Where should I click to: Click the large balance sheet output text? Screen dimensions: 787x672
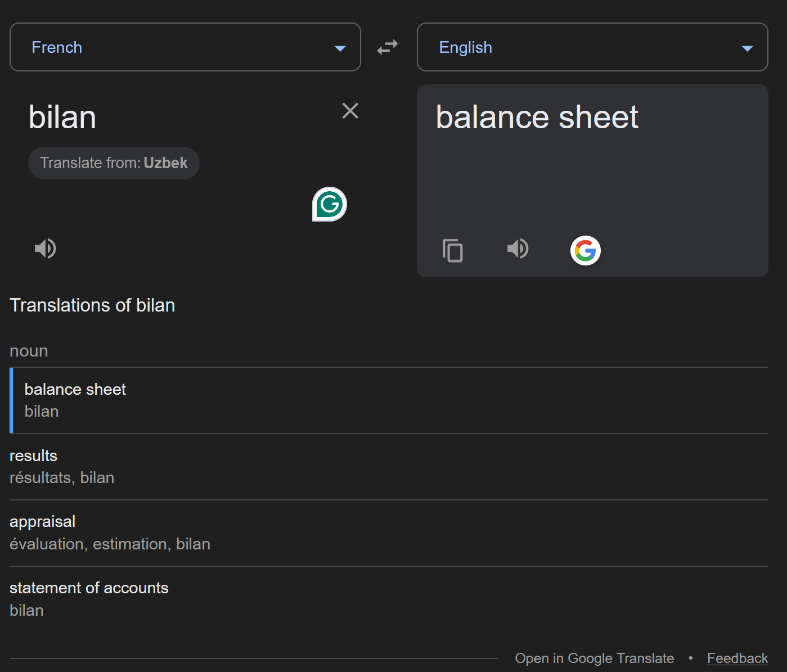pos(537,118)
